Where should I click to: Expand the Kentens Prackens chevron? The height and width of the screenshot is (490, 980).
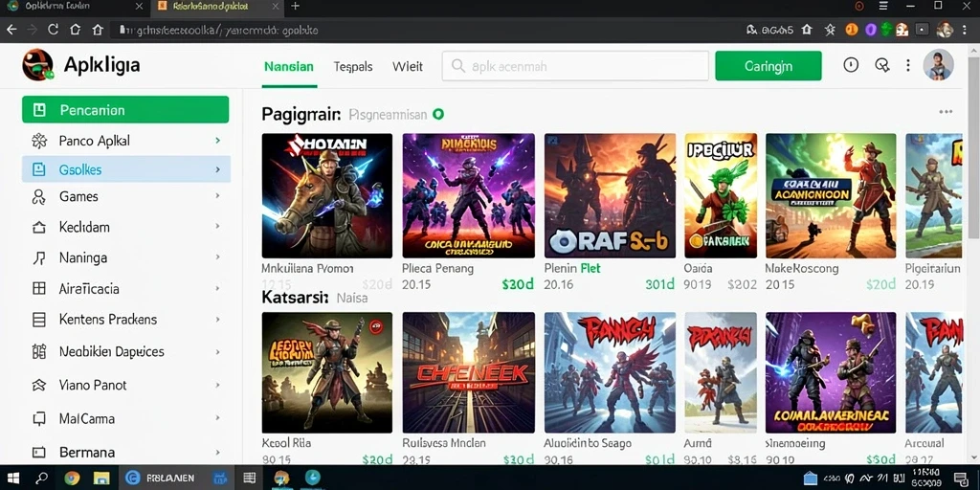[217, 320]
